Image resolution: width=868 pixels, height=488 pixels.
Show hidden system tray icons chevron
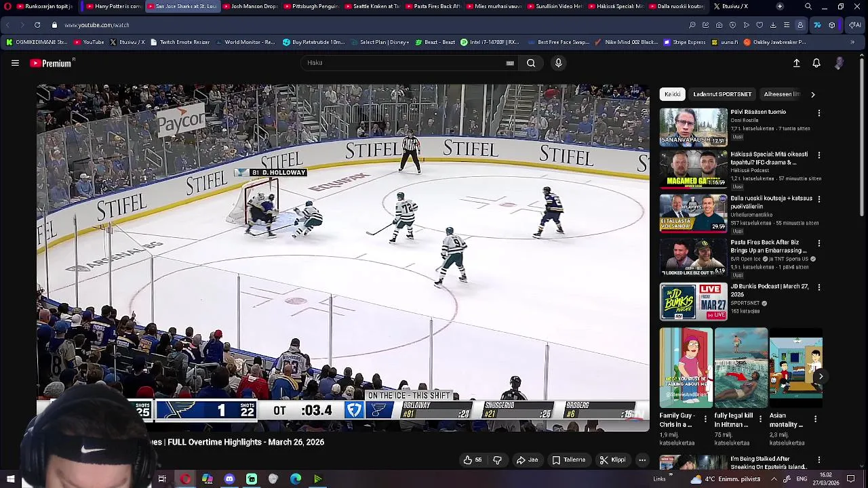click(774, 479)
